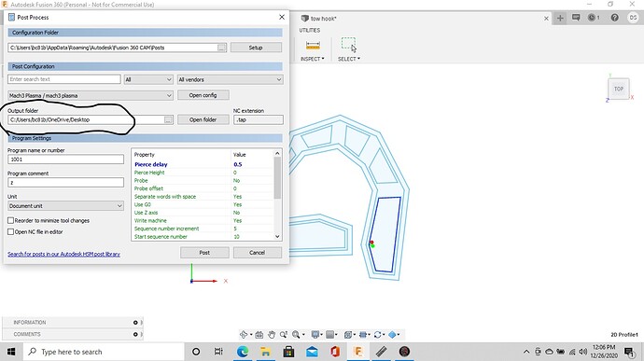Show hidden system tray icons chevron
The image size is (644, 361).
click(x=526, y=352)
